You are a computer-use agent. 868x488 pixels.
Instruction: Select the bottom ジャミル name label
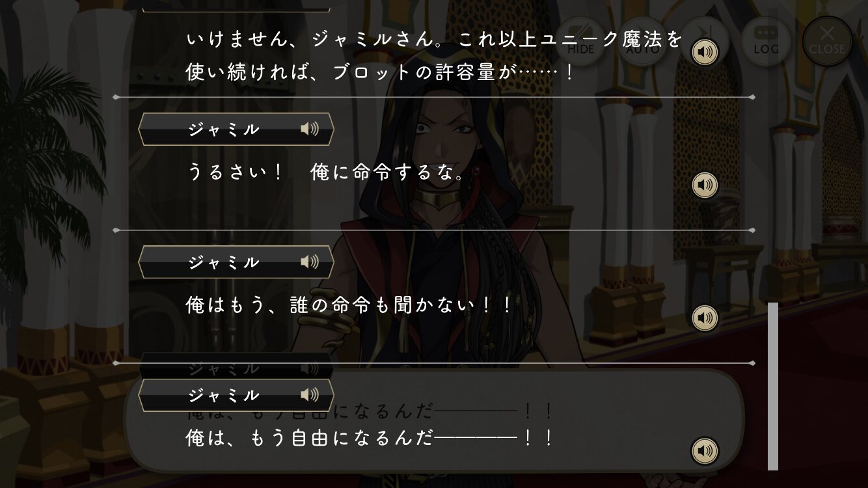point(224,394)
